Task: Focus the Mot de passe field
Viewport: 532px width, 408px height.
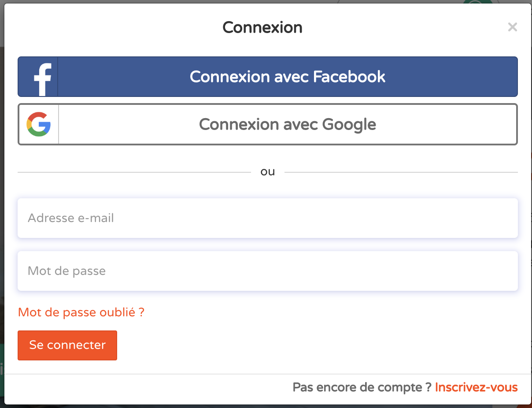Action: (x=268, y=271)
